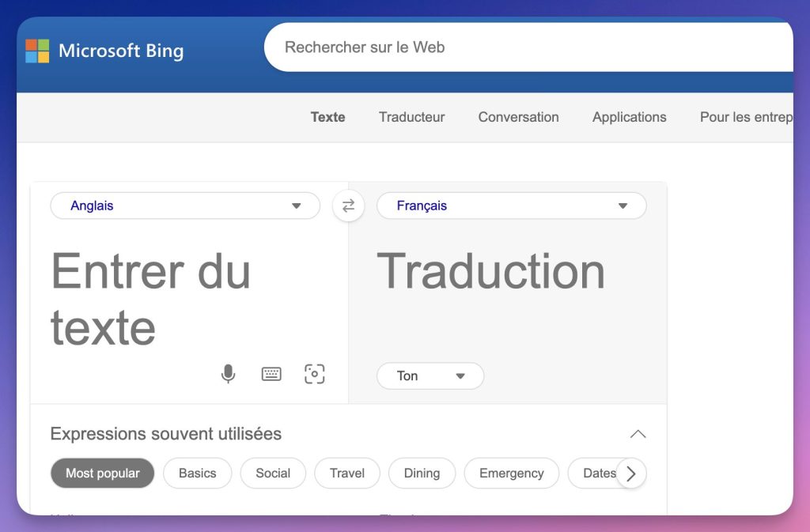Switch to the Conversation tab

coord(518,117)
